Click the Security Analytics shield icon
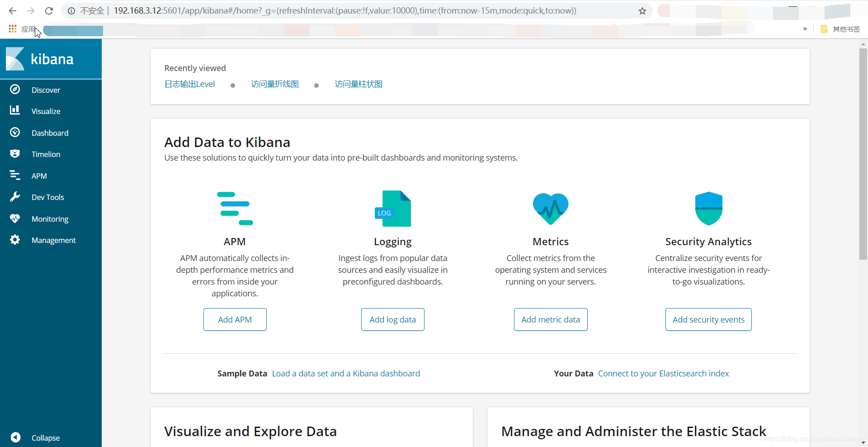868x447 pixels. point(708,209)
